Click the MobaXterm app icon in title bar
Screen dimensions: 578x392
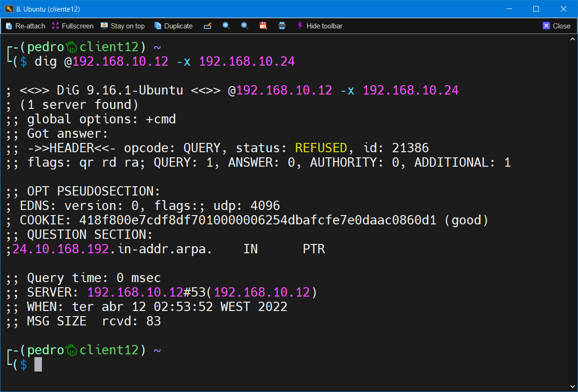9,9
